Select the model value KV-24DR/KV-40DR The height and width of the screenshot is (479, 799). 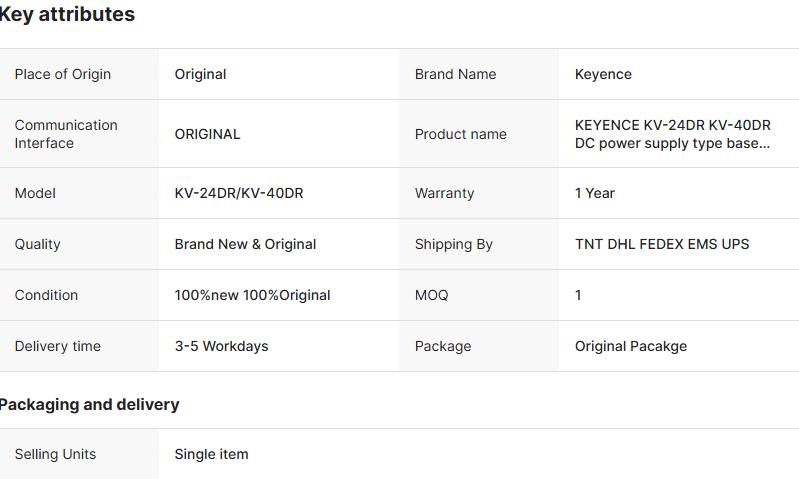click(x=238, y=193)
